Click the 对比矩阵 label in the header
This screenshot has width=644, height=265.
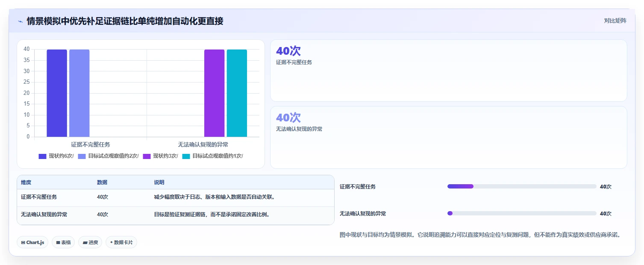615,21
